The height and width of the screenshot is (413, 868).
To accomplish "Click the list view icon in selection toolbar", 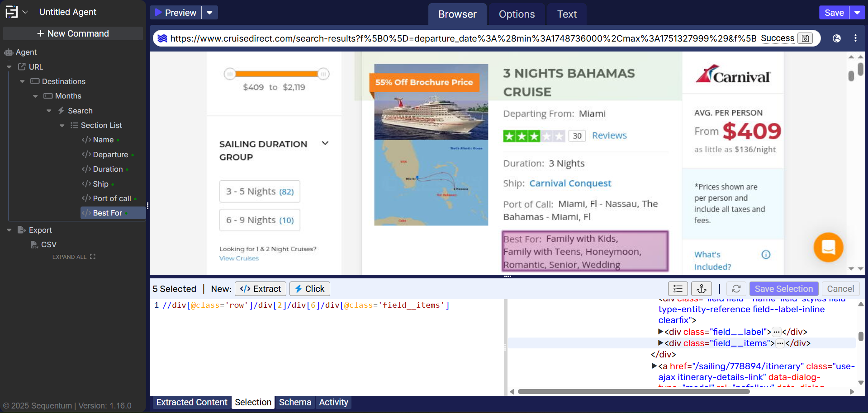I will (678, 289).
